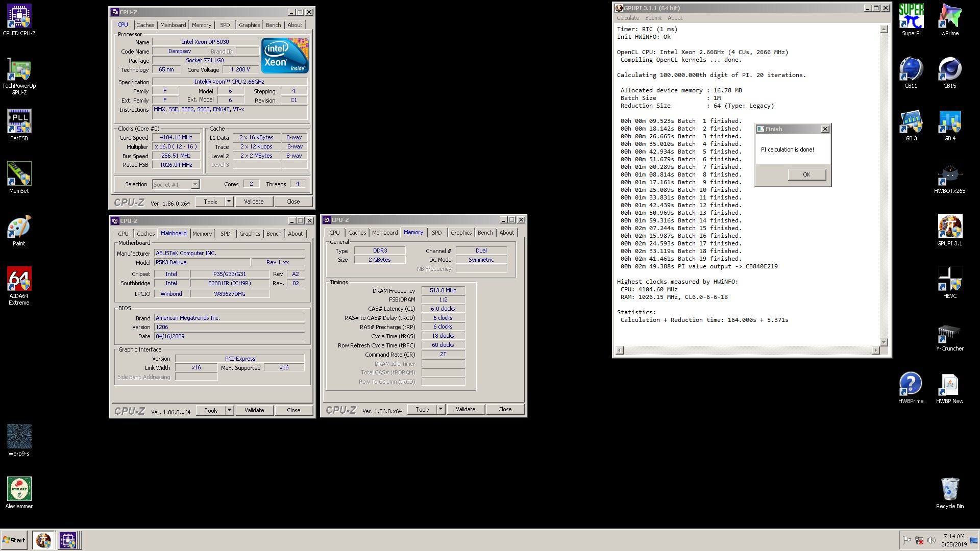Open the About menu in GPUPI

675,18
